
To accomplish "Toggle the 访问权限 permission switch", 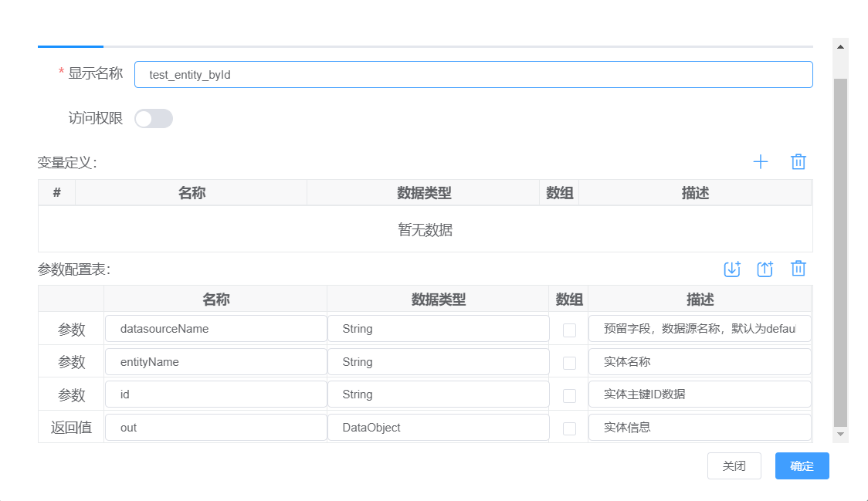I will pos(154,118).
